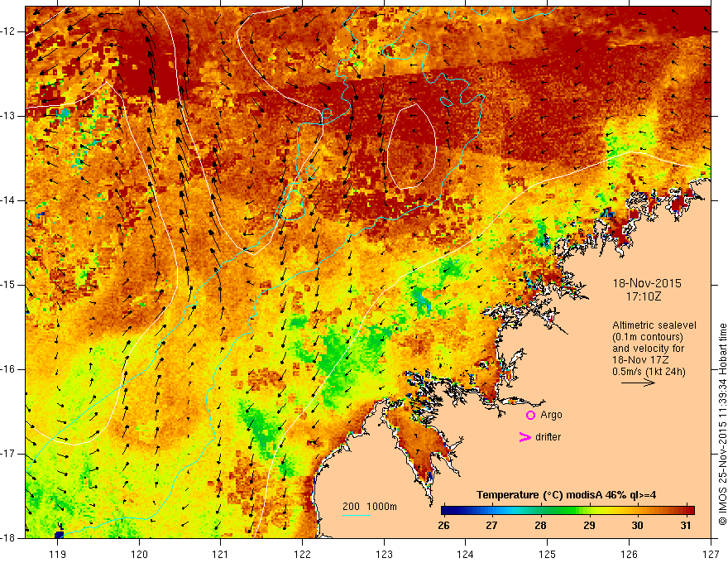The image size is (728, 563).
Task: Click the "18-Nov-2015" date label
Action: point(647,283)
